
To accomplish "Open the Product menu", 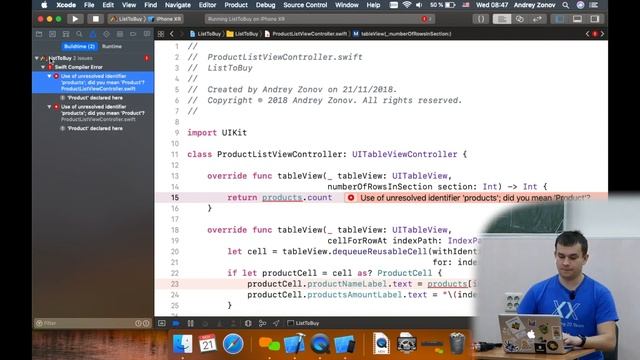I will point(236,5).
